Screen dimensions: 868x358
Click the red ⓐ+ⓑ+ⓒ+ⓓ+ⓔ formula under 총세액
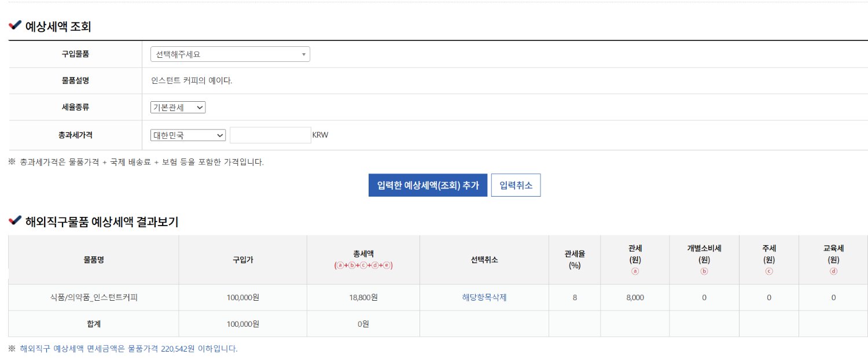[363, 265]
